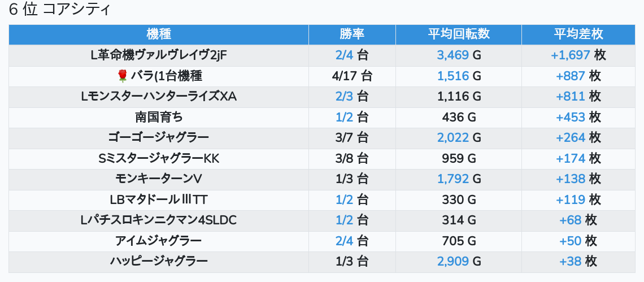
Task: Click the 2/3 win rate value
Action: [343, 96]
